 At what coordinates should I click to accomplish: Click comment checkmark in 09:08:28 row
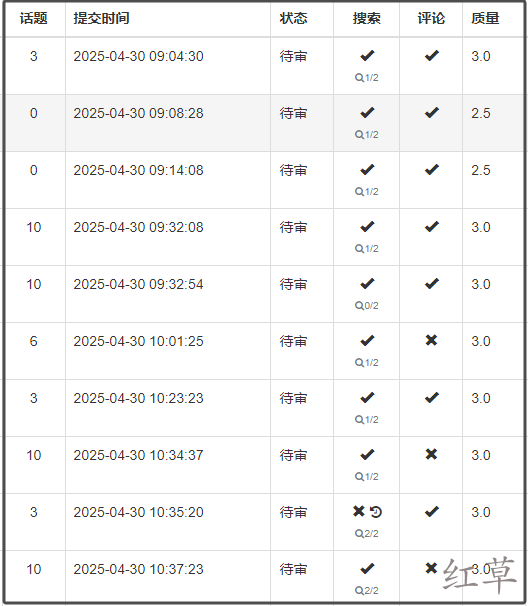432,113
